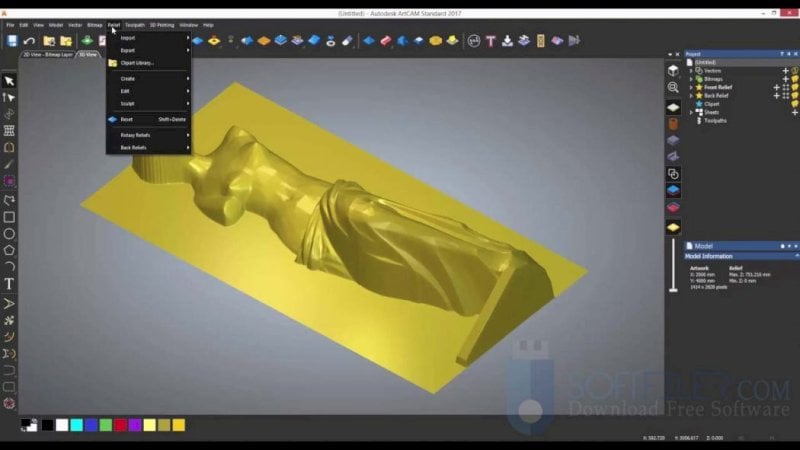Expand the Vectors tree node
800x450 pixels.
coord(691,71)
